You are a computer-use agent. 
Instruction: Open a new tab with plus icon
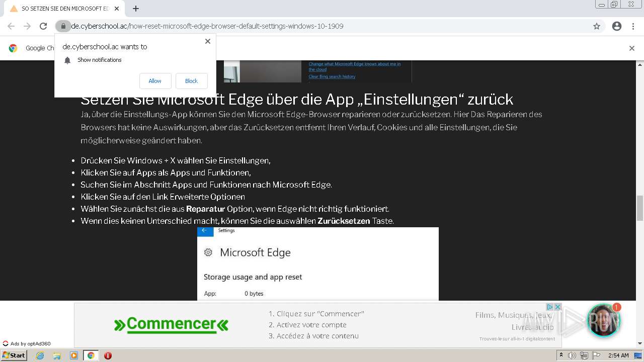click(136, 9)
